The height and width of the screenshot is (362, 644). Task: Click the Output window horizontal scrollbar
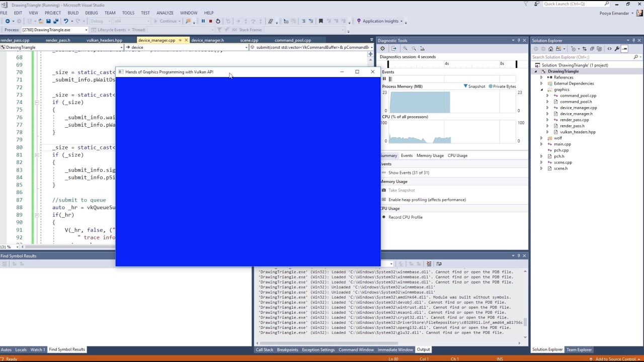point(389,343)
